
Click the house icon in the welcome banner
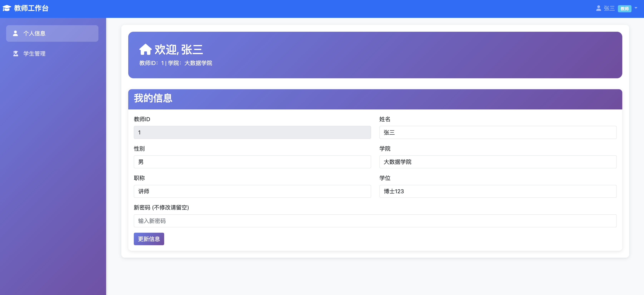(145, 49)
